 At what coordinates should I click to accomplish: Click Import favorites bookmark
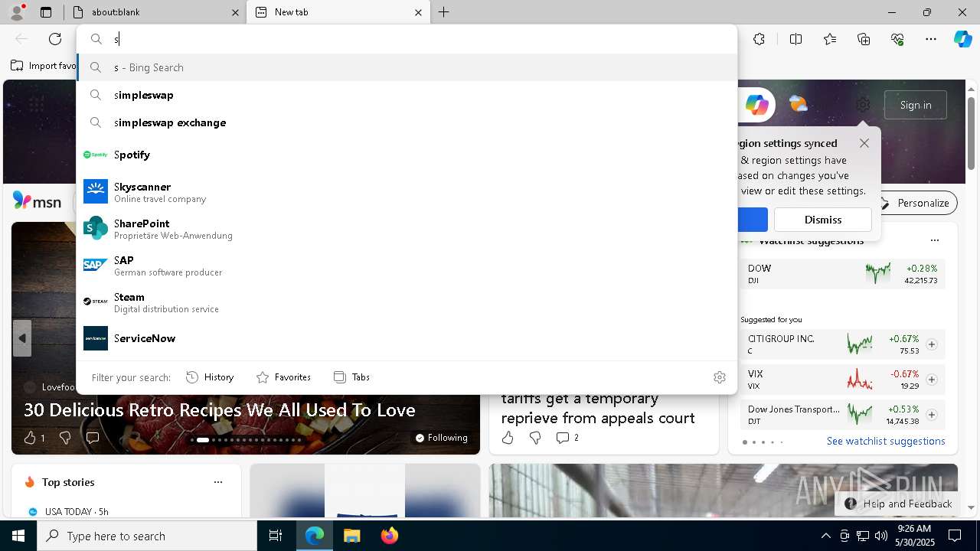click(44, 66)
